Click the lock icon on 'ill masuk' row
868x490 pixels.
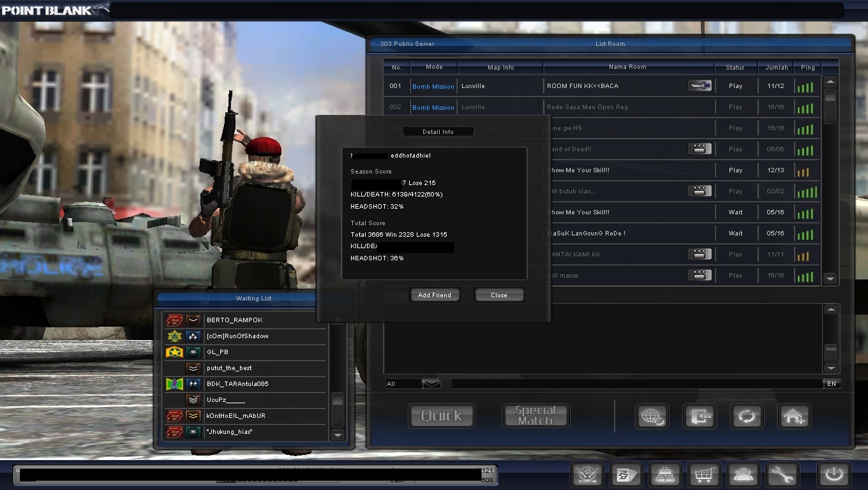tap(700, 275)
